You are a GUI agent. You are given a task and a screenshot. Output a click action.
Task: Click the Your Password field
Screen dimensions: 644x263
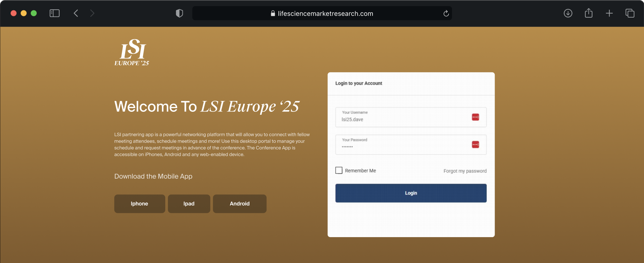click(x=411, y=145)
